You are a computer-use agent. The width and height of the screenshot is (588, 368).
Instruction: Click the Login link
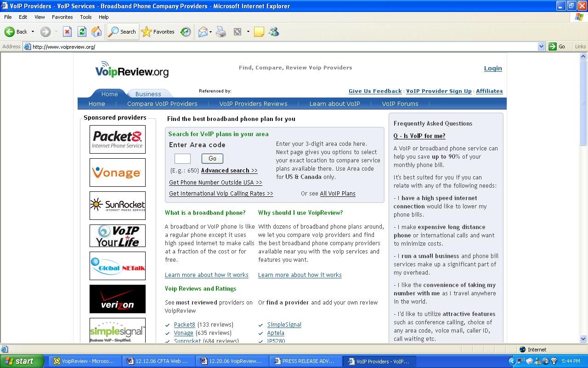click(x=493, y=69)
